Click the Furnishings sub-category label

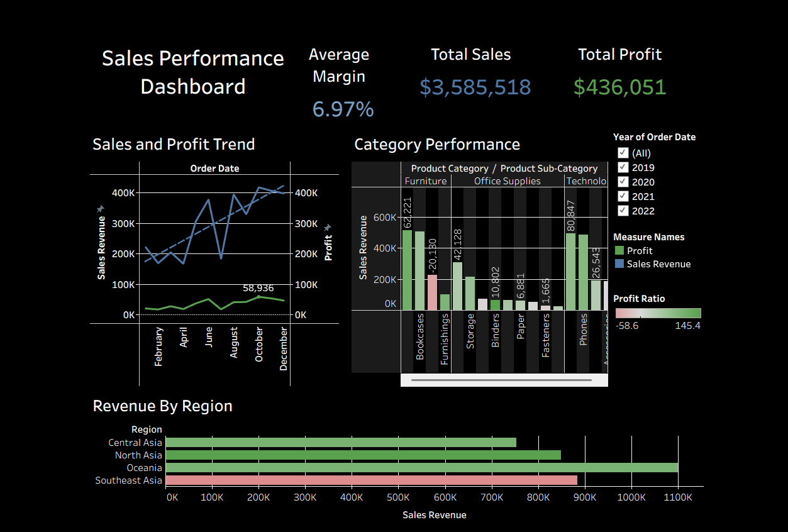(x=445, y=340)
